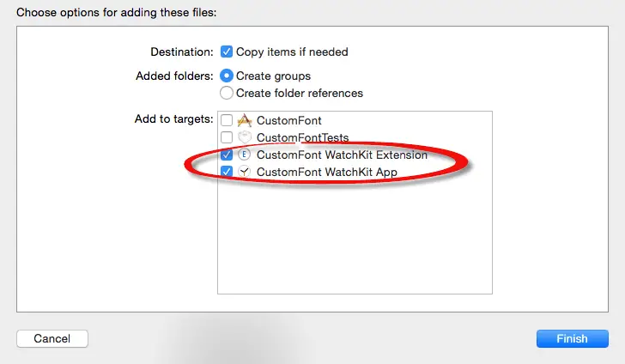Viewport: 625px width, 364px height.
Task: Click the CustomFontTests target icon
Action: click(x=244, y=137)
